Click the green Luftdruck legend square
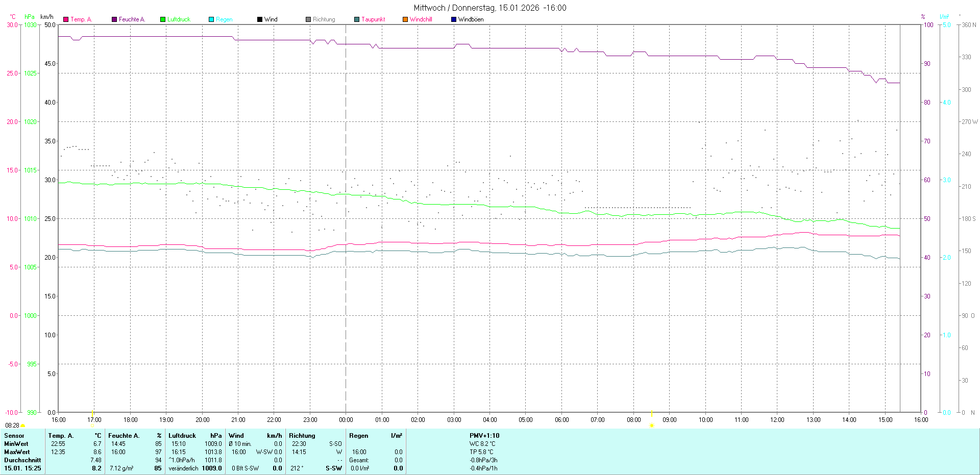Screen dimensions: 980x475 pyautogui.click(x=163, y=19)
